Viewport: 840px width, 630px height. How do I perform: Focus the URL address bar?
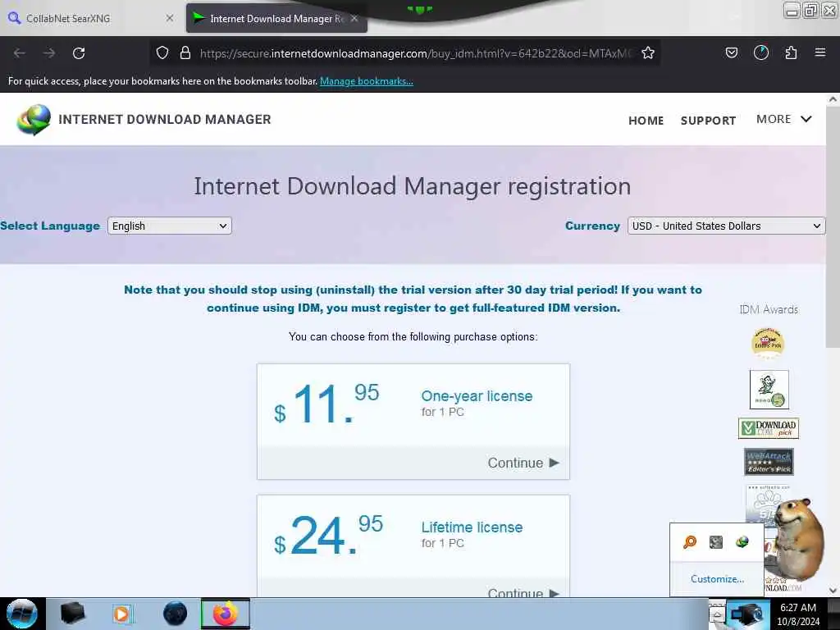[416, 53]
